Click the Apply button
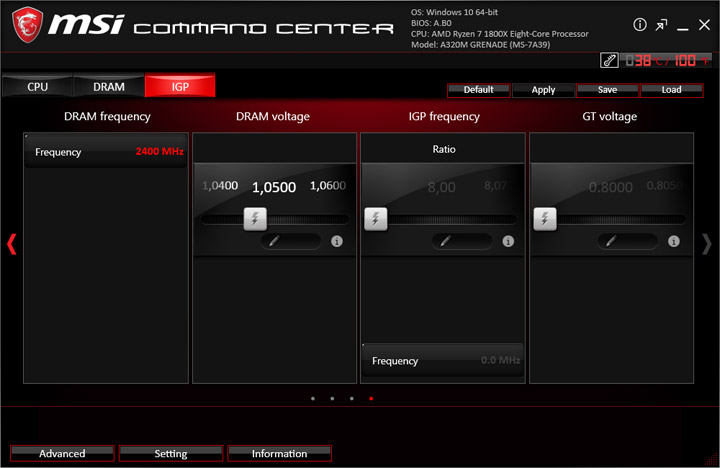This screenshot has width=720, height=468. [x=543, y=90]
